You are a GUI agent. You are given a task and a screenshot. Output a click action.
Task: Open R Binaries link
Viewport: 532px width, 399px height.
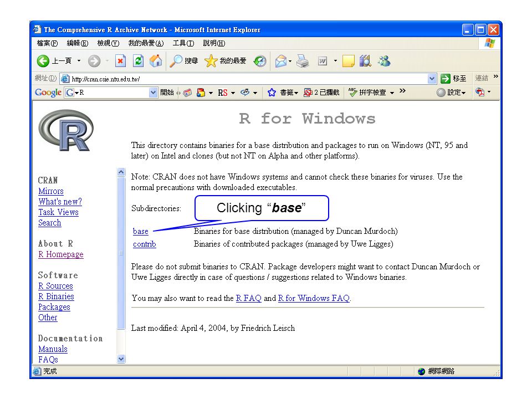pos(56,296)
